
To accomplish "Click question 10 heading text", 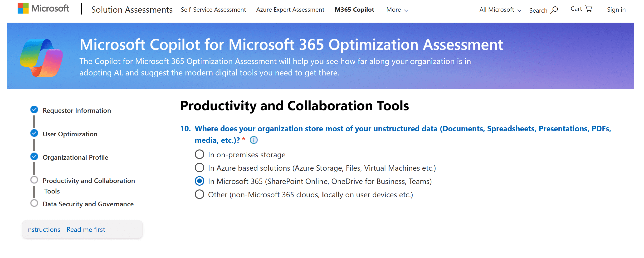I will [x=403, y=134].
